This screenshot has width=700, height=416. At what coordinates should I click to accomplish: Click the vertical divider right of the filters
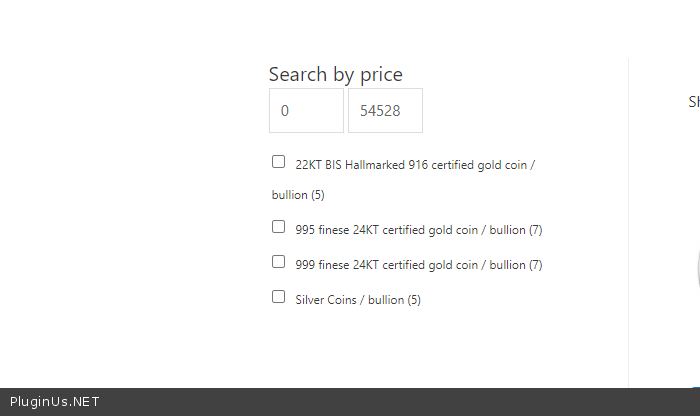[x=628, y=220]
